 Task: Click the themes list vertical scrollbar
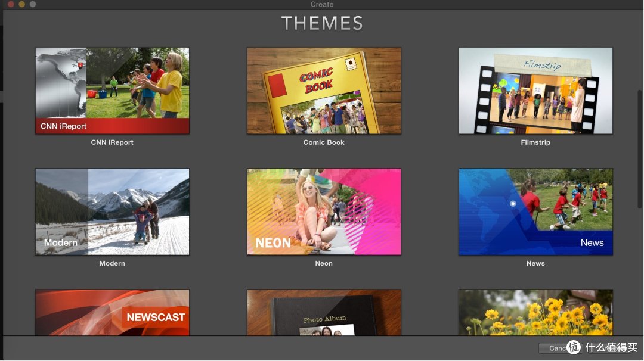coord(640,150)
